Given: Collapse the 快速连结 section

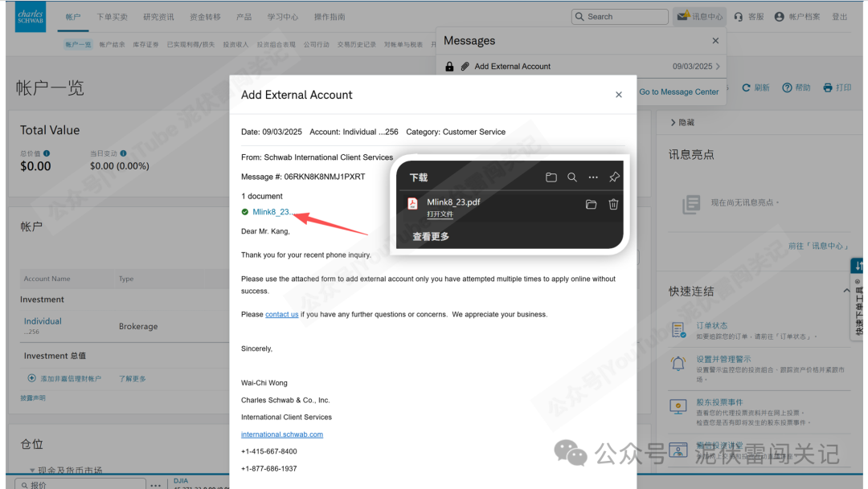Looking at the screenshot, I should tap(846, 291).
